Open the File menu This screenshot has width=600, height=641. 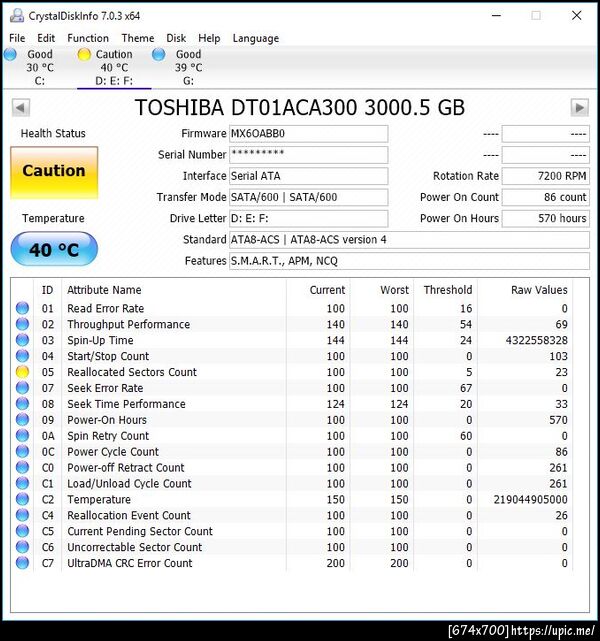(x=17, y=38)
